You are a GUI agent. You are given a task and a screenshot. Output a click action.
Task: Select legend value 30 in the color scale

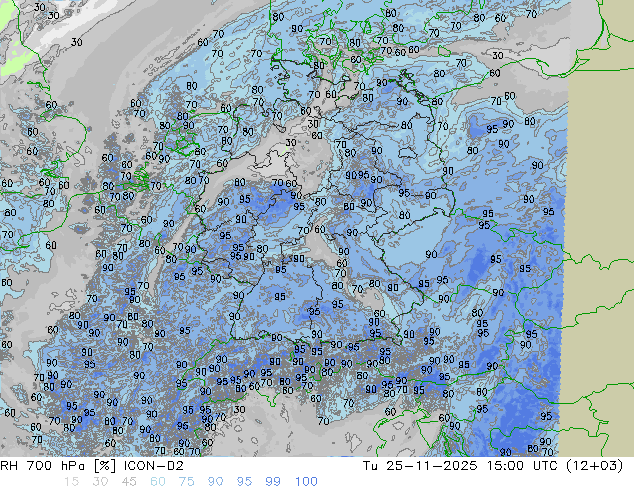100,482
